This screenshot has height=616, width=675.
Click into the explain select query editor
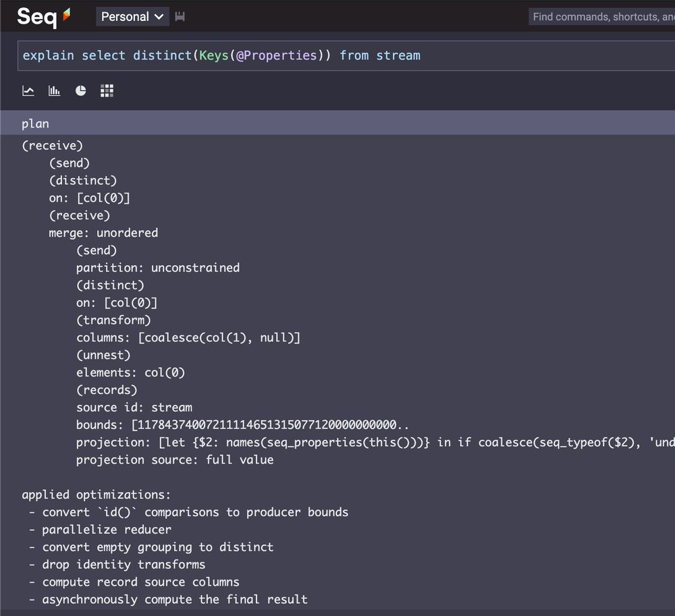[346, 55]
